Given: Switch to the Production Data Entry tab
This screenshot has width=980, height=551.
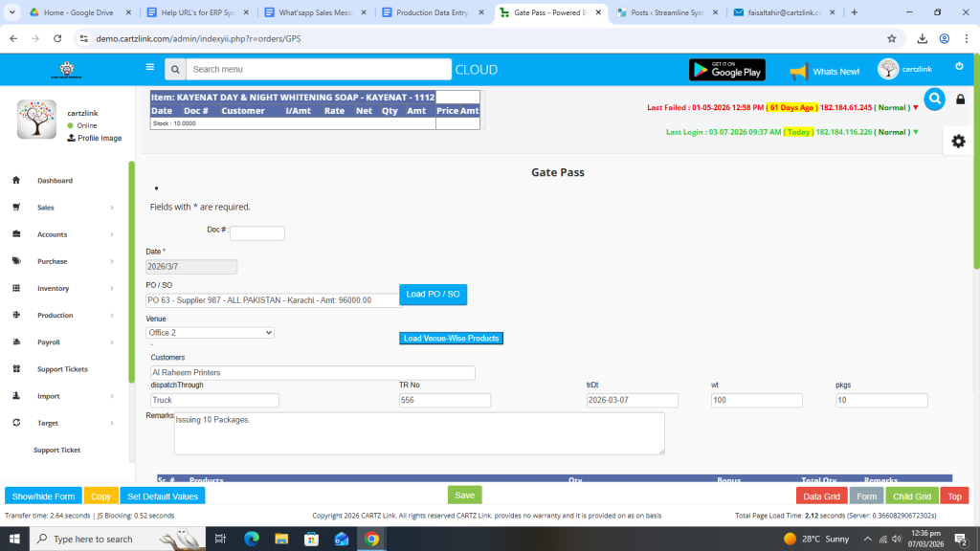Looking at the screenshot, I should (x=434, y=12).
